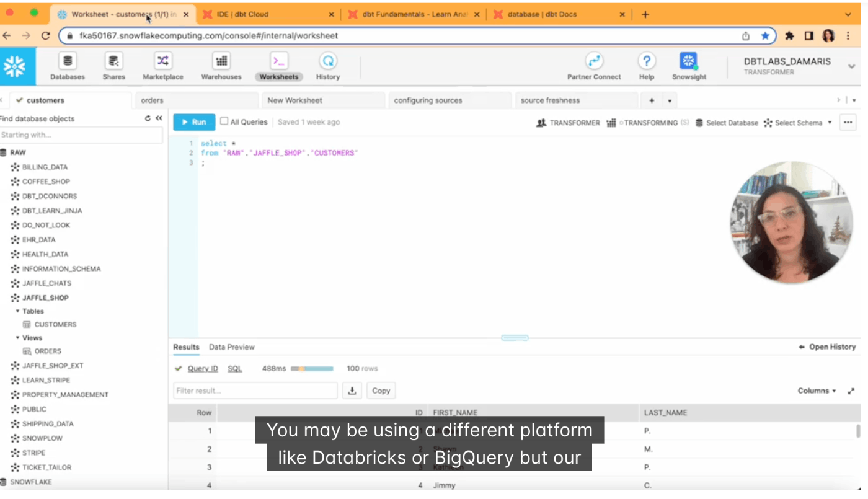Collapse the Tables node
Image resolution: width=868 pixels, height=499 pixels.
(18, 311)
